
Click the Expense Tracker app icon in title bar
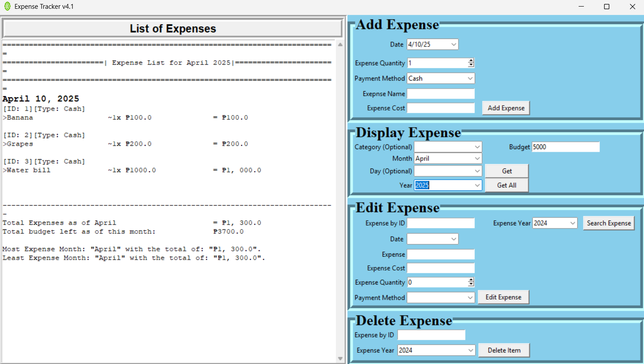[x=7, y=7]
